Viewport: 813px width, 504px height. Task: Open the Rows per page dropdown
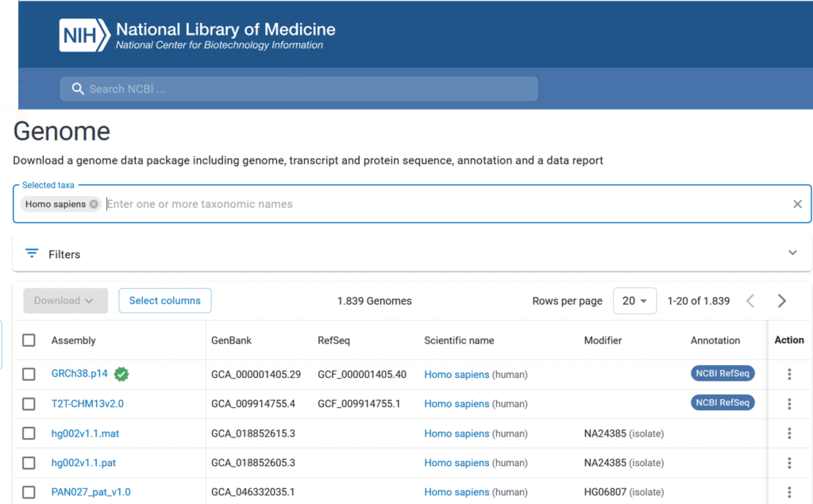pos(634,301)
